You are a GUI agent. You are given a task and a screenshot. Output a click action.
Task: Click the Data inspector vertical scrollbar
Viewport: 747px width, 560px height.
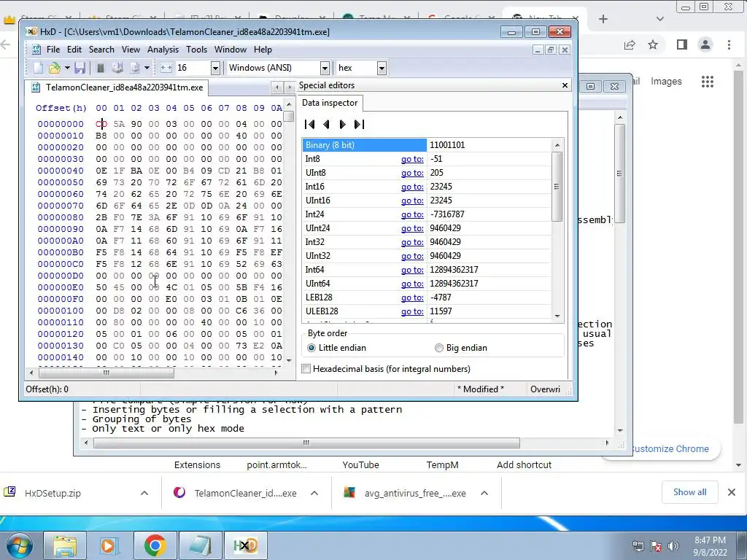coord(557,186)
